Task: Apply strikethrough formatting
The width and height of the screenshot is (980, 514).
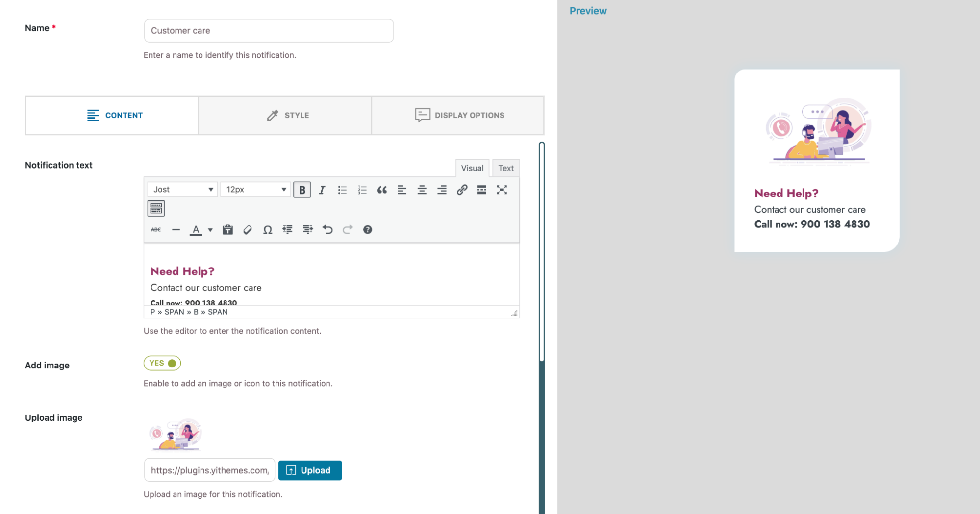Action: [x=156, y=230]
